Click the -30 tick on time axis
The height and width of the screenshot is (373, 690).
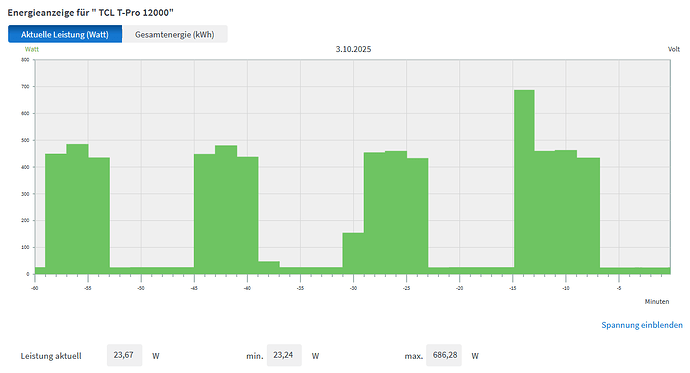(353, 288)
